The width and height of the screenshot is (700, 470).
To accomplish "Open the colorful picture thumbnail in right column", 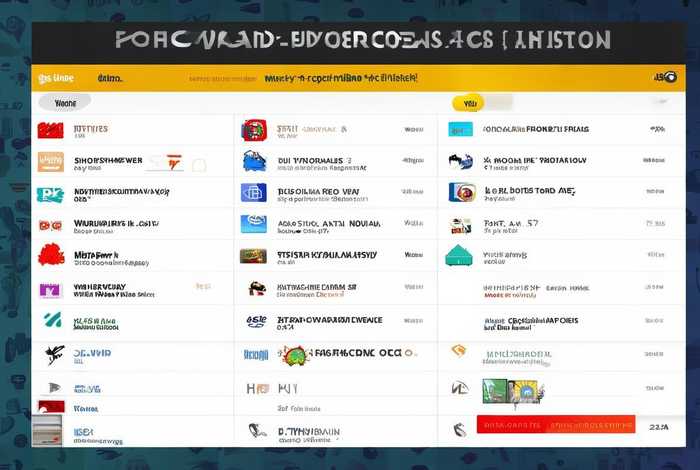I will pos(512,390).
